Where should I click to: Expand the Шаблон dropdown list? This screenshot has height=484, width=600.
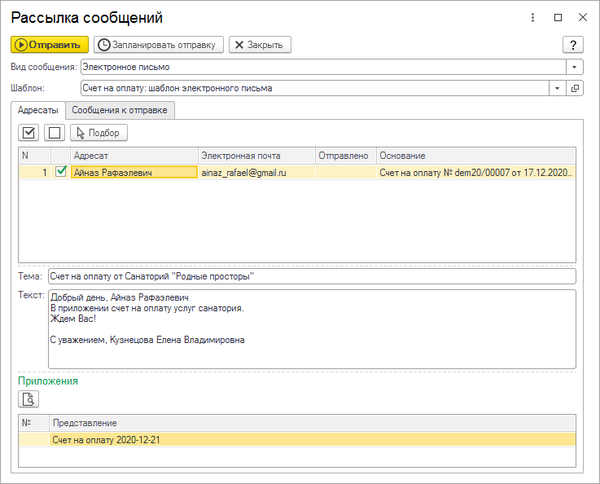[x=557, y=88]
